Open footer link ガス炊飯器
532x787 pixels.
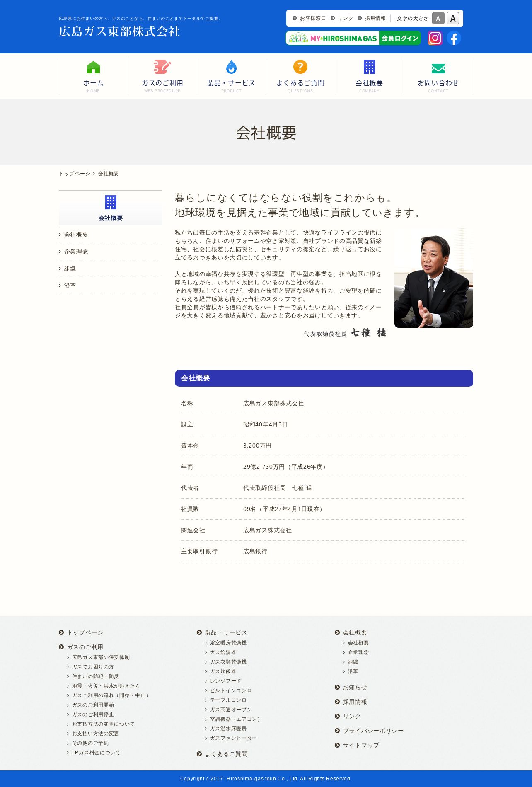coord(223,671)
